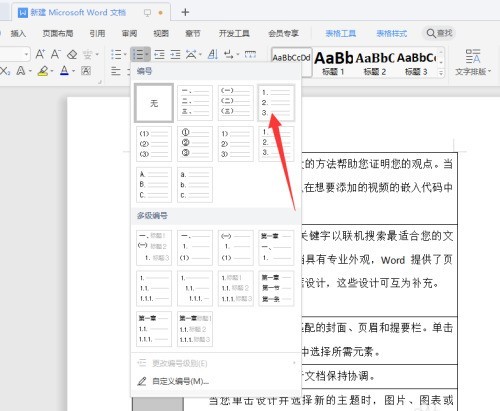Open the paragraph marks dropdown arrow
Viewport: 500px width, 411px height.
click(x=238, y=54)
